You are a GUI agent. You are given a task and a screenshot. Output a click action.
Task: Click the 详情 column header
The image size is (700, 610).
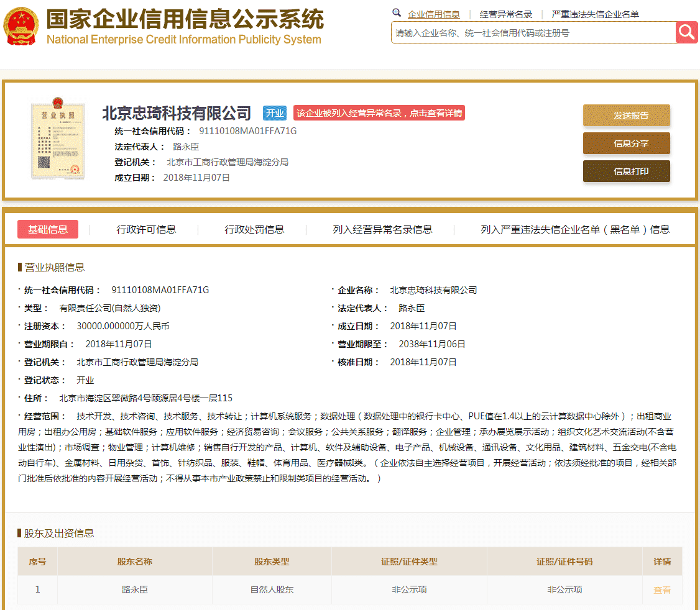662,562
